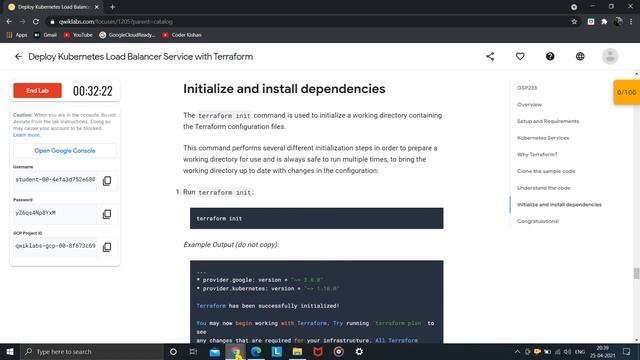640x360 pixels.
Task: Open the Gmail bookmark
Action: click(45, 35)
